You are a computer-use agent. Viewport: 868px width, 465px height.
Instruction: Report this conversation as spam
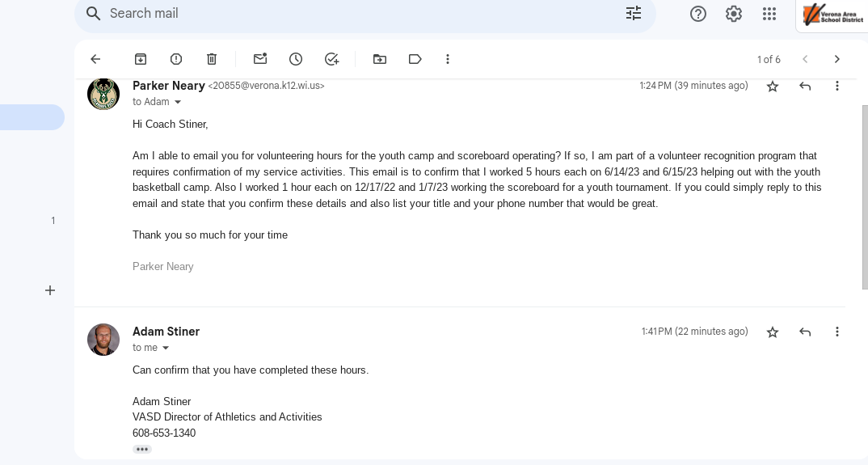click(176, 59)
